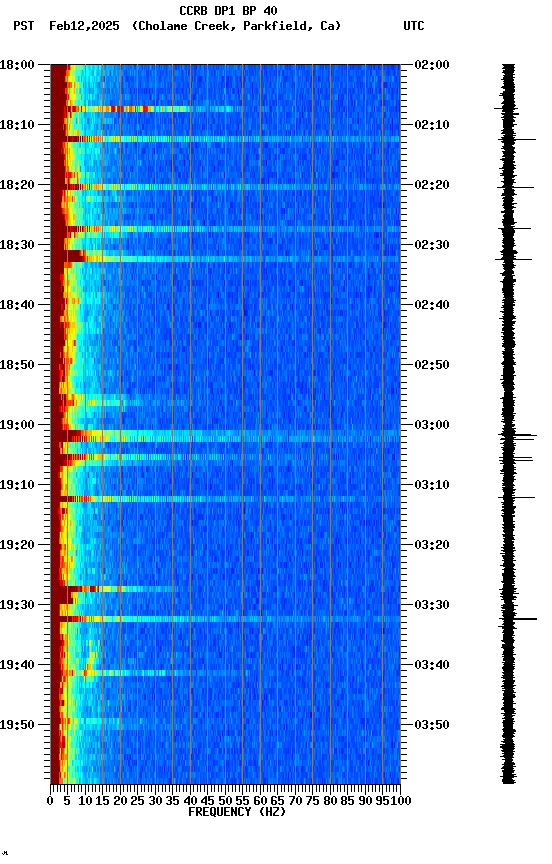Click the 02:20 UTC time label
552x864 pixels.
pos(432,185)
